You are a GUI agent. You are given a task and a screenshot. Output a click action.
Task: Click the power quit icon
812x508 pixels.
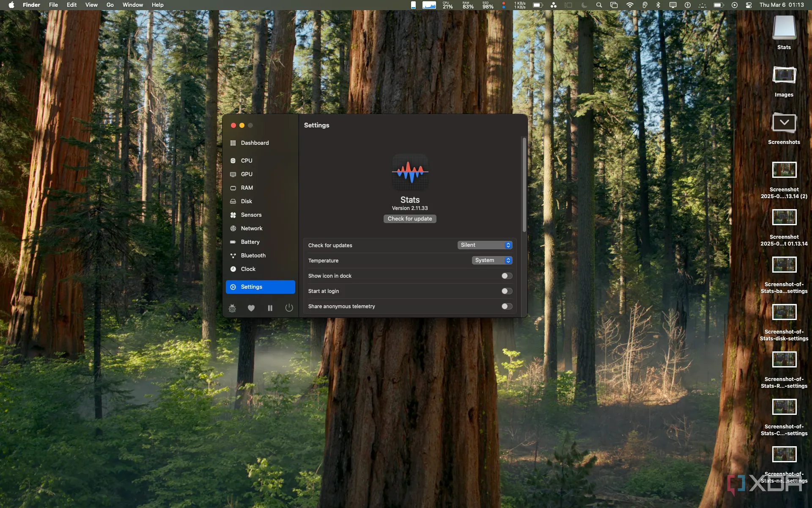click(x=289, y=308)
